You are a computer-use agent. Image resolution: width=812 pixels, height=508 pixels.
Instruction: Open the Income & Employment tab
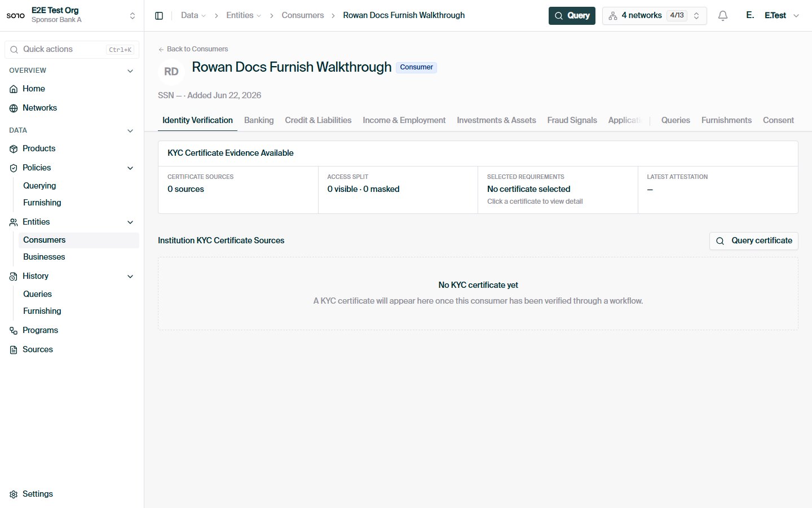pos(404,120)
